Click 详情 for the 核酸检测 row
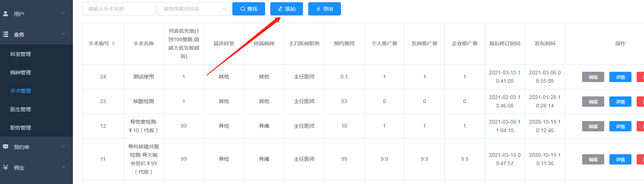This screenshot has height=184, width=644. tap(620, 102)
